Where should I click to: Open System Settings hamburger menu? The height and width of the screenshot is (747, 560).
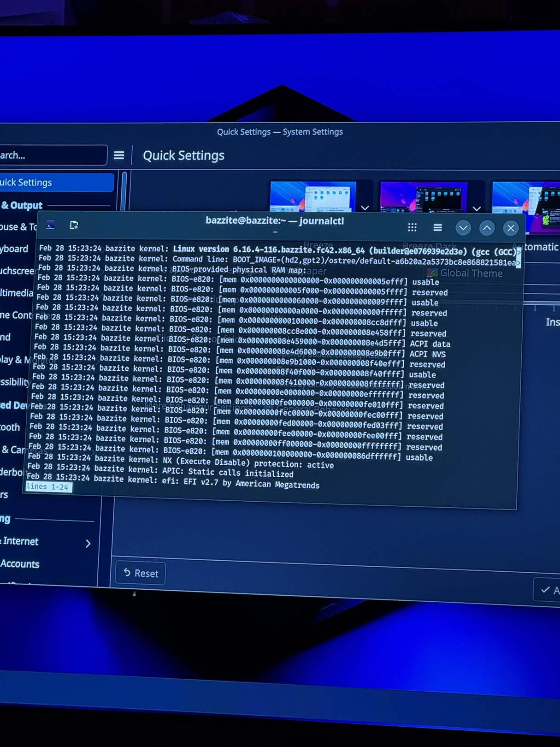[x=119, y=155]
